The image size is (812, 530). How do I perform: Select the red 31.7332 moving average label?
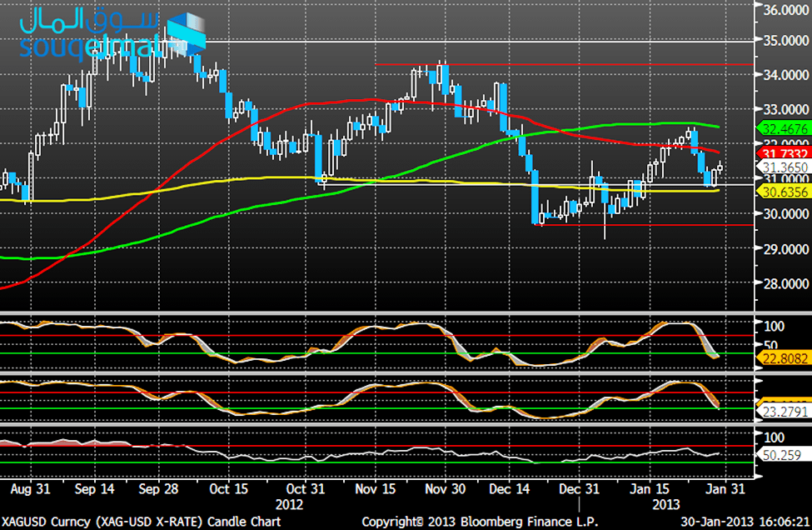(x=783, y=152)
